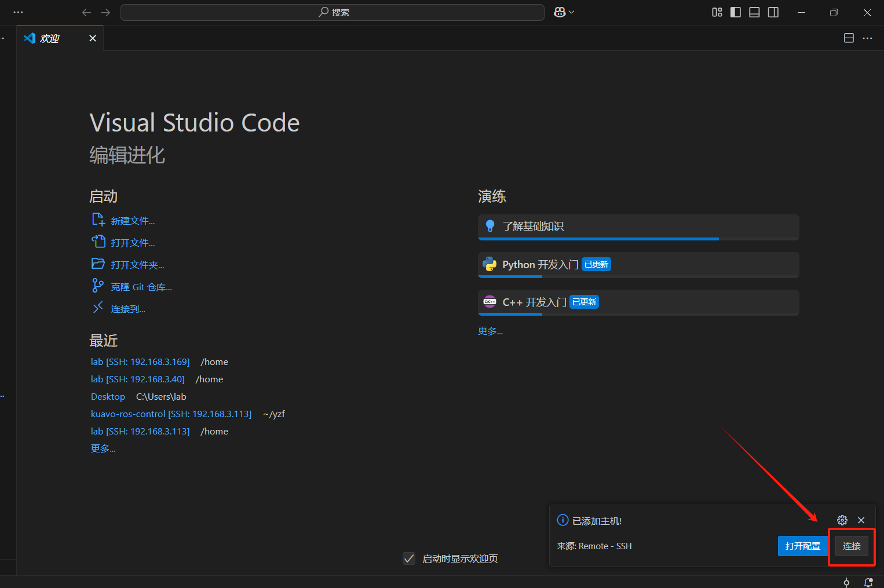Click the notification settings gear icon

842,520
